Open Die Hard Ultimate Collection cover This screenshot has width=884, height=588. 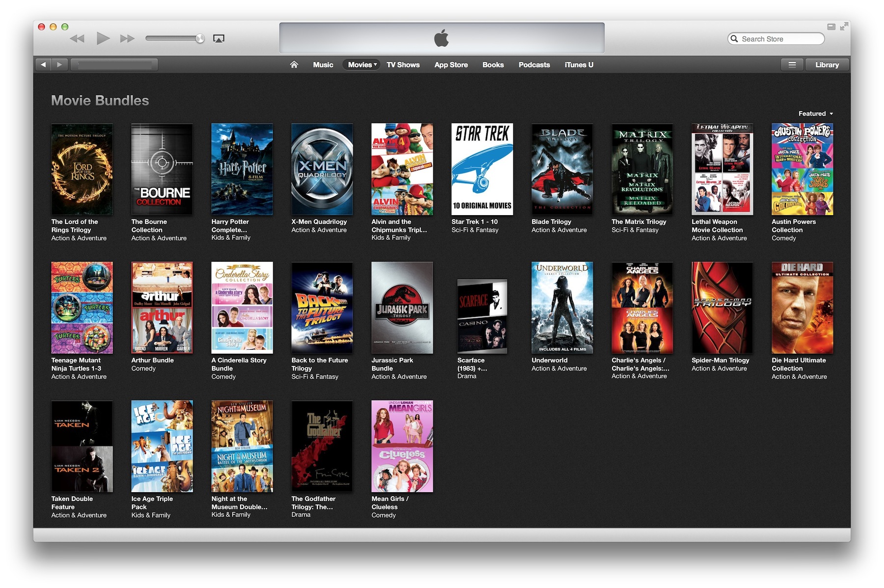click(802, 308)
